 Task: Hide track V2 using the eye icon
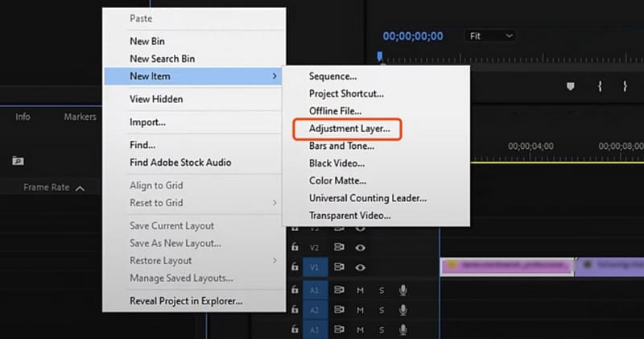361,247
